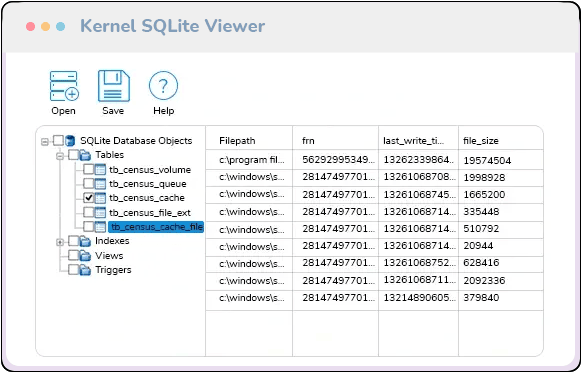The width and height of the screenshot is (581, 372).
Task: Click the tb_census_queue table icon
Action: point(100,184)
